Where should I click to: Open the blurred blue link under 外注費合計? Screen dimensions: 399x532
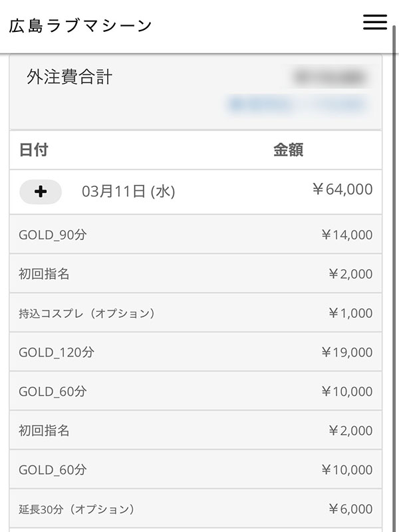[297, 104]
